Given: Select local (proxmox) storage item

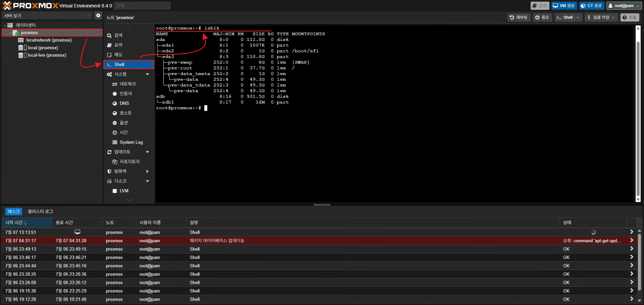Looking at the screenshot, I should coord(43,48).
